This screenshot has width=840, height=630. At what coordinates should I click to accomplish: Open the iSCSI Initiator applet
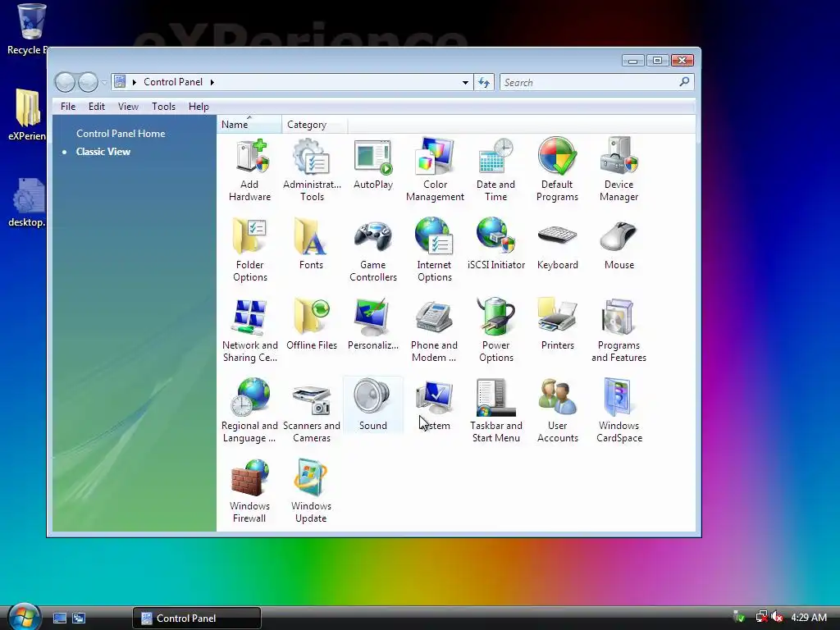pyautogui.click(x=496, y=244)
